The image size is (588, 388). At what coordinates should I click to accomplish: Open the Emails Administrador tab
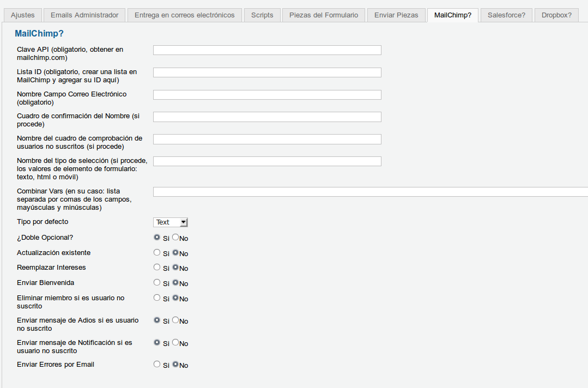(x=84, y=15)
